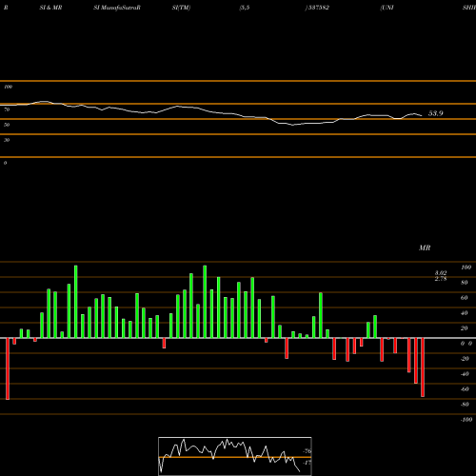Click the RSI current value label 53.9
476x476 pixels.
pos(436,113)
